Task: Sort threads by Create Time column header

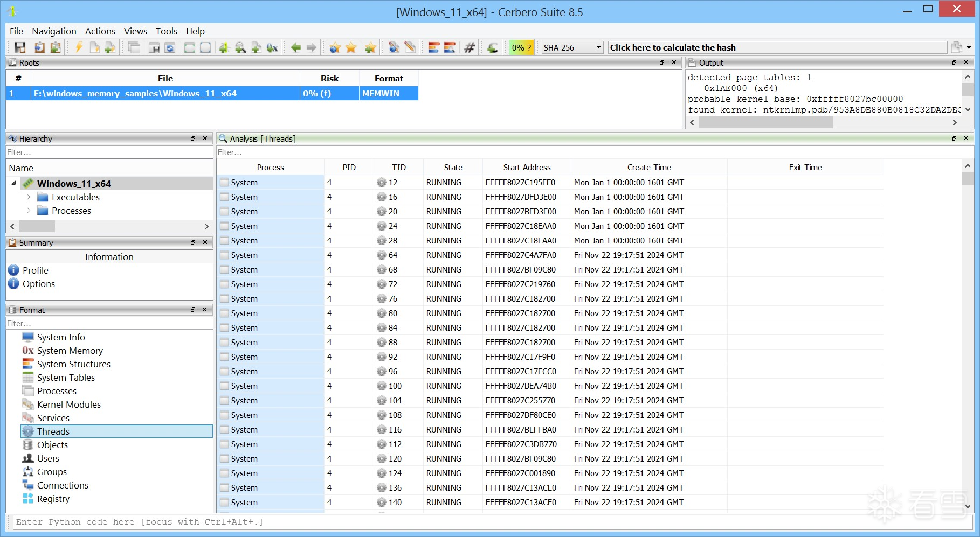Action: tap(649, 167)
